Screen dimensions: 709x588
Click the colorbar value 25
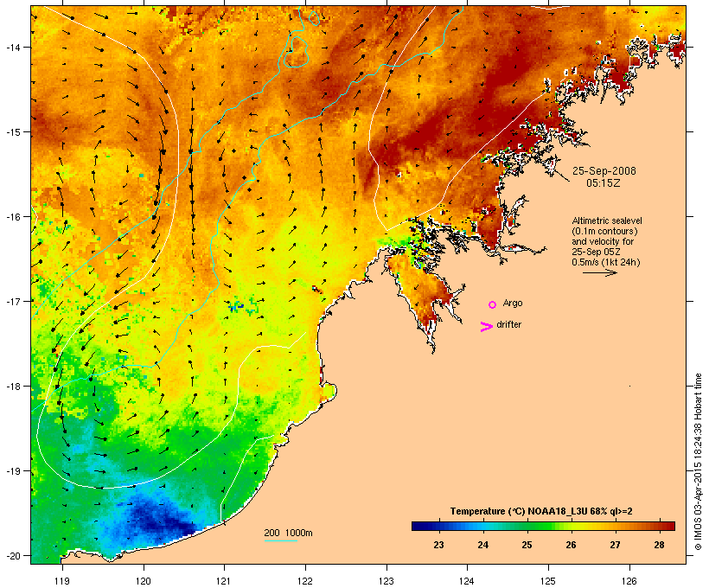tap(527, 545)
